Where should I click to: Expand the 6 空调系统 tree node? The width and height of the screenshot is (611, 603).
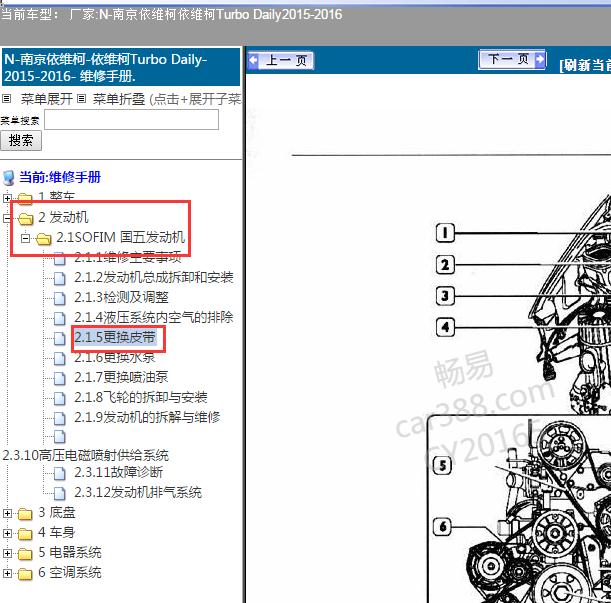click(x=7, y=573)
